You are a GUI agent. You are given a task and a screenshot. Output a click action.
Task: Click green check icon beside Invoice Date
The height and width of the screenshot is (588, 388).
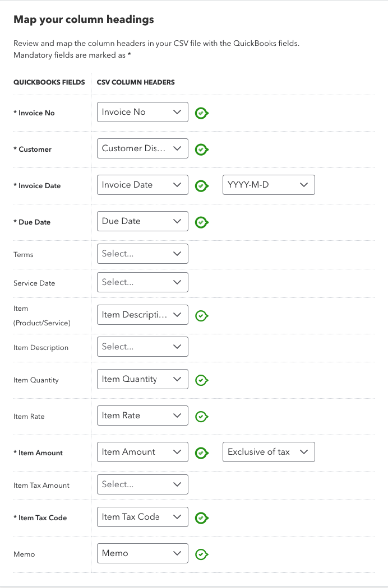point(201,186)
